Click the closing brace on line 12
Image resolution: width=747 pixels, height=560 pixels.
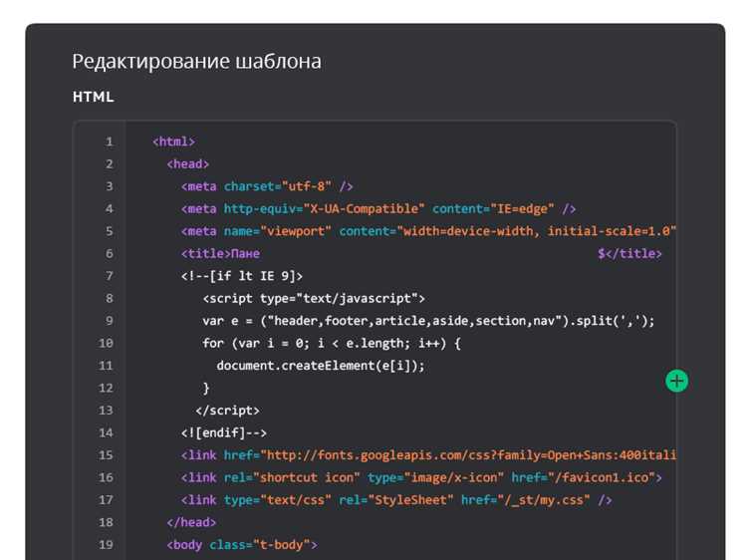point(206,388)
